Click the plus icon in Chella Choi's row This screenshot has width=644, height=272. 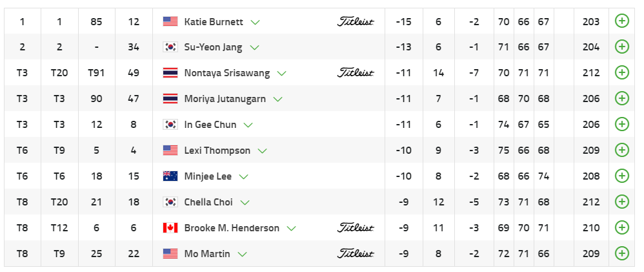(x=621, y=202)
